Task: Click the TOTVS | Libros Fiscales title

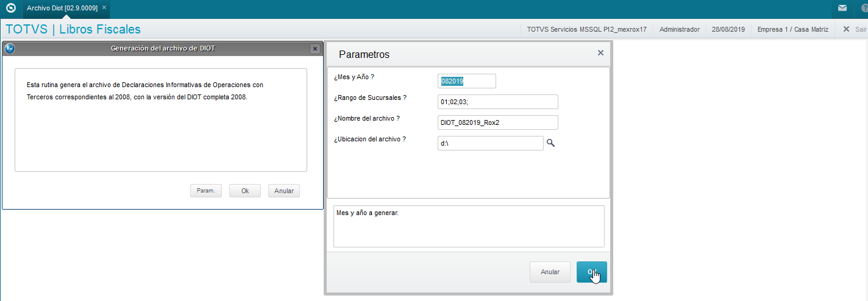Action: (x=73, y=29)
